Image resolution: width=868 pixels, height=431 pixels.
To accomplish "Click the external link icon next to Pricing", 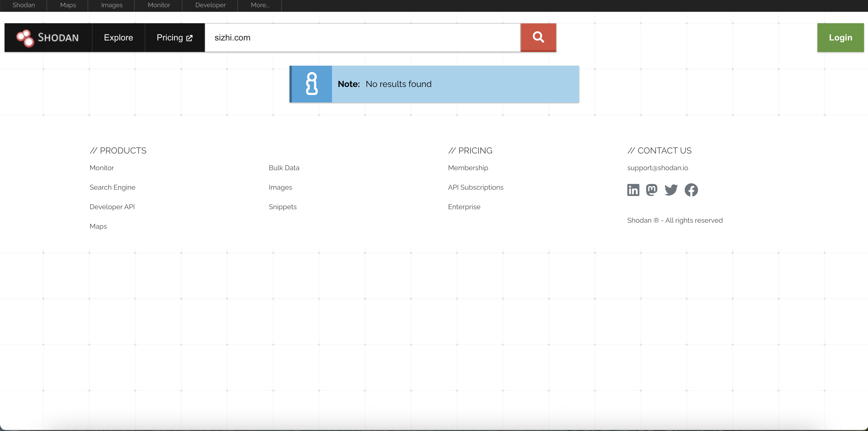I will coord(189,38).
